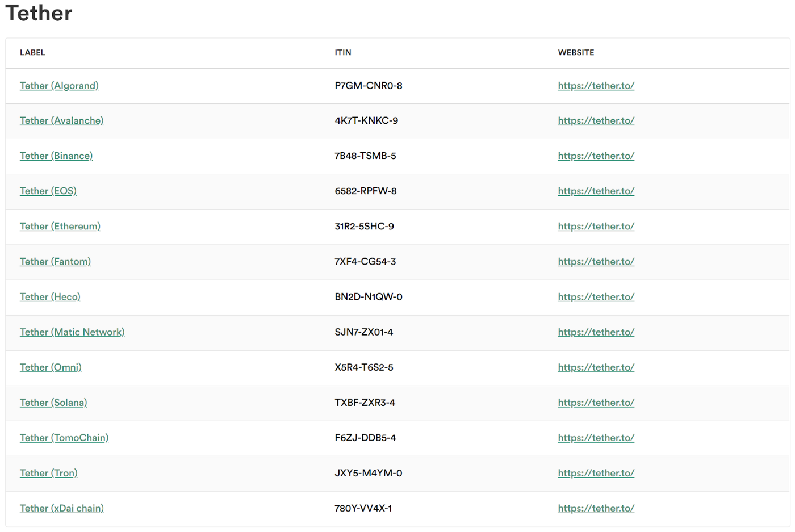Visit tether.to website in Tron row

click(596, 473)
